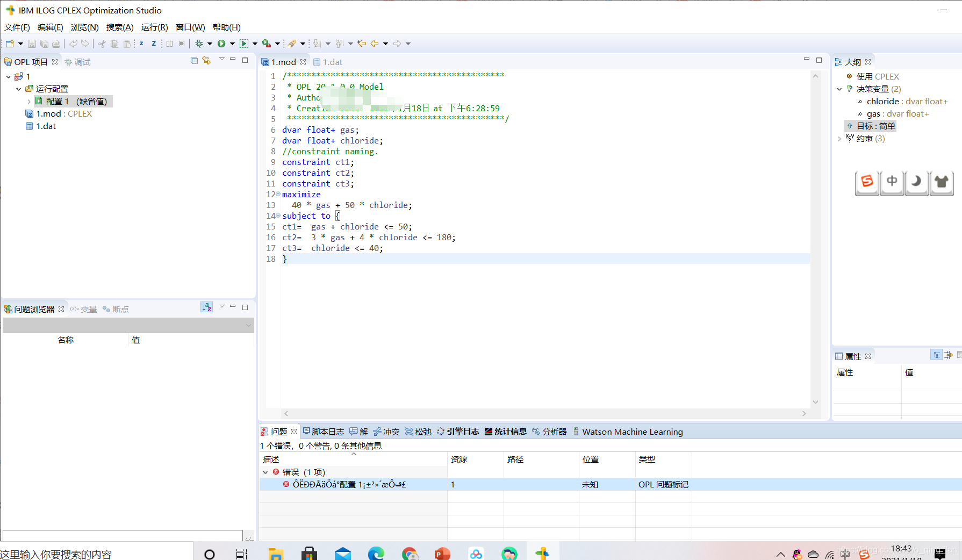This screenshot has width=962, height=560.
Task: Toggle the fold marker on maximize line
Action: click(278, 194)
